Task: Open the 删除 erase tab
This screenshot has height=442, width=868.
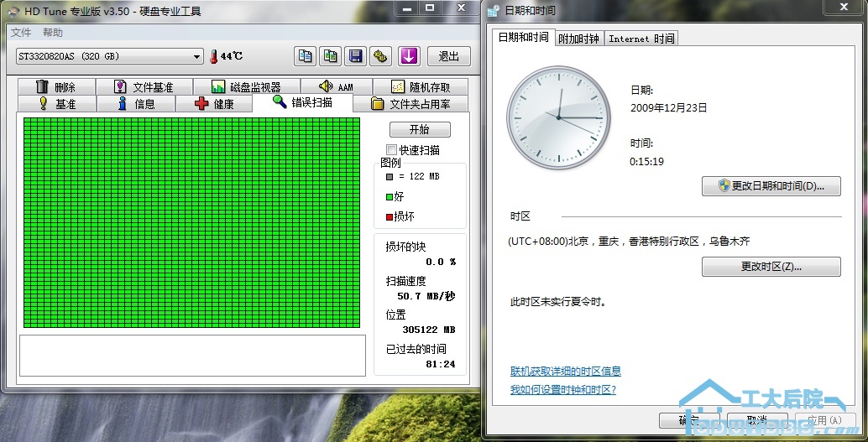Action: [56, 87]
